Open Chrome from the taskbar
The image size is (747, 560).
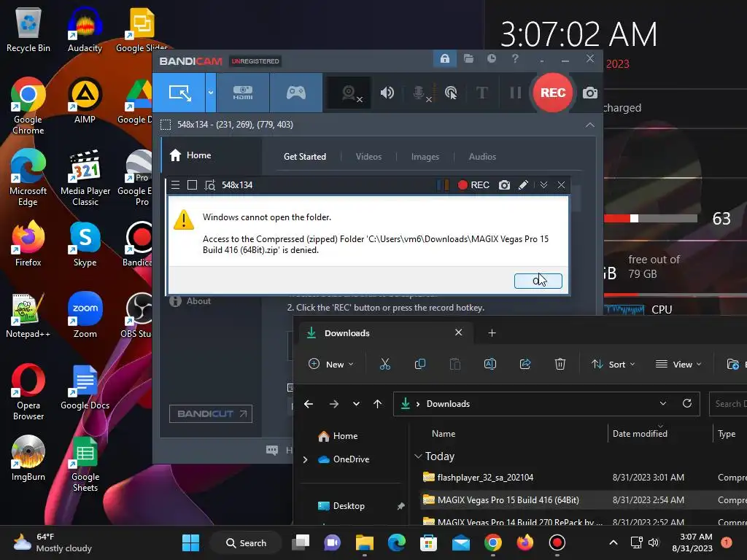point(492,542)
